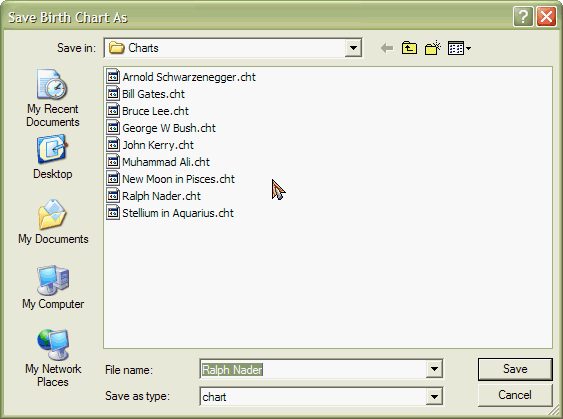563x419 pixels.
Task: Close the Save Birth Chart As dialog
Action: [x=546, y=17]
